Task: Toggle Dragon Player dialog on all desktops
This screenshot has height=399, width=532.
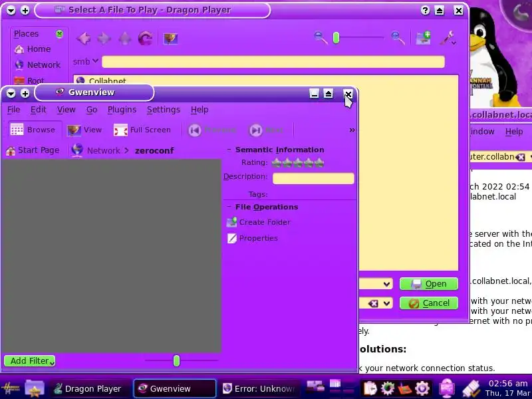Action: [x=25, y=10]
